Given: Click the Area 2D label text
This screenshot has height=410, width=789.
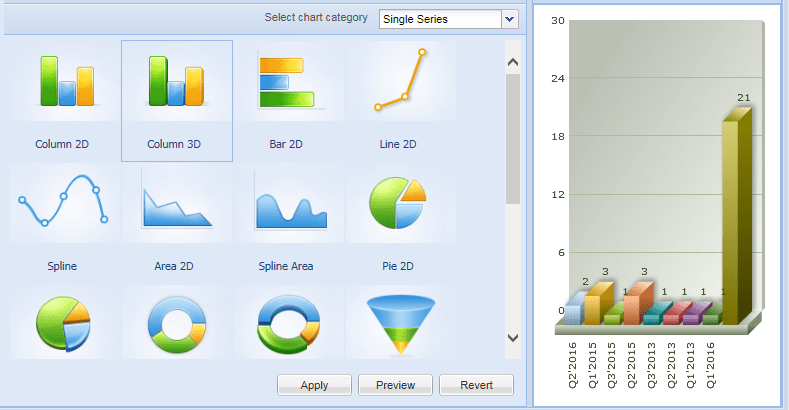Looking at the screenshot, I should pyautogui.click(x=174, y=266).
